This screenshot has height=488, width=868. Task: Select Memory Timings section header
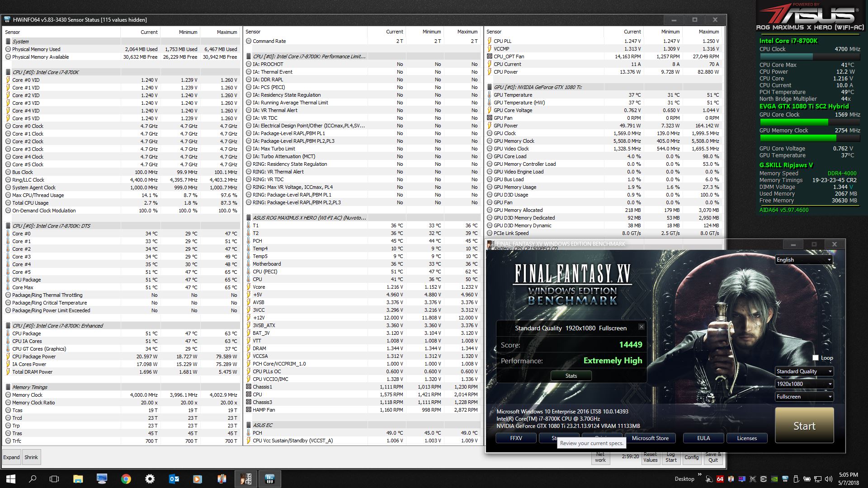pyautogui.click(x=121, y=387)
